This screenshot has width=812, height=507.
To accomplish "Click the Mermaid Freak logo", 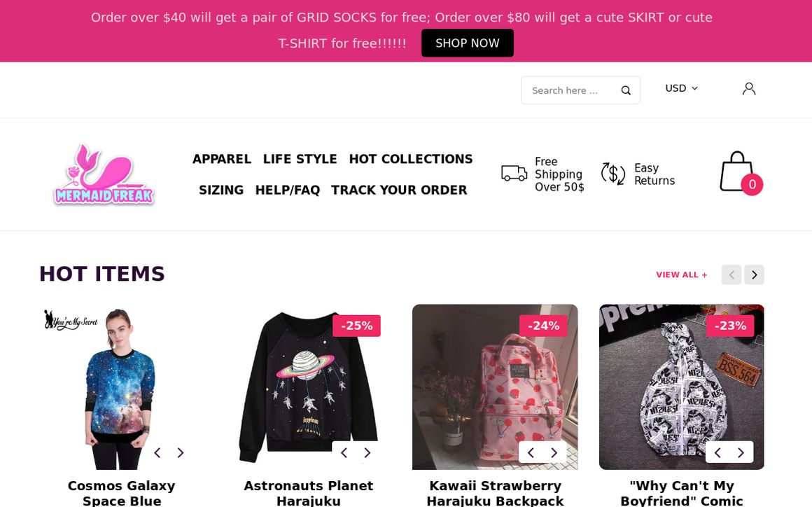I will coord(104,174).
